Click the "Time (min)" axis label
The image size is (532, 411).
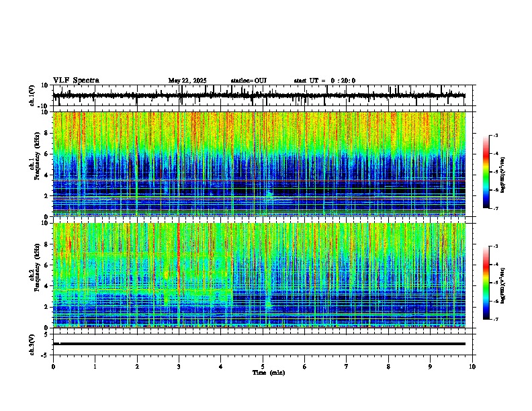[269, 373]
